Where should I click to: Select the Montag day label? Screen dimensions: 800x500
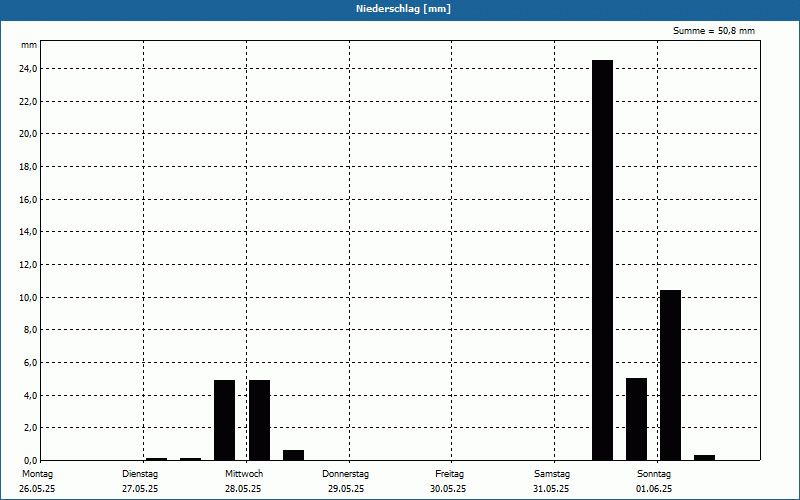click(x=37, y=474)
